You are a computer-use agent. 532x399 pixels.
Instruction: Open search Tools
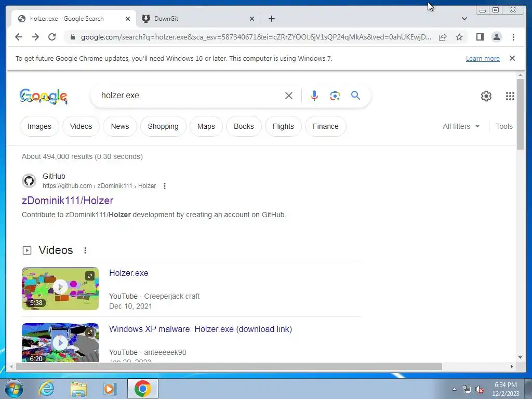point(504,126)
